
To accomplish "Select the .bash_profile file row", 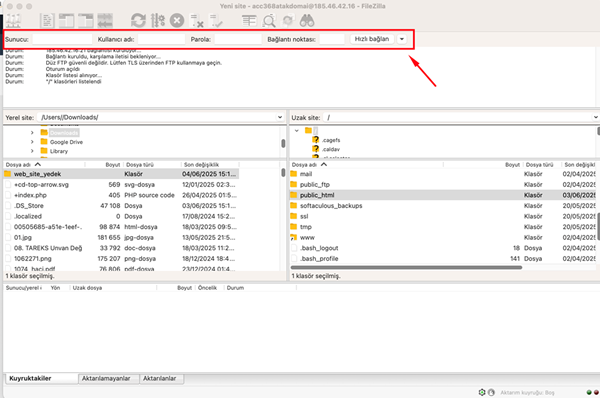I will [443, 259].
